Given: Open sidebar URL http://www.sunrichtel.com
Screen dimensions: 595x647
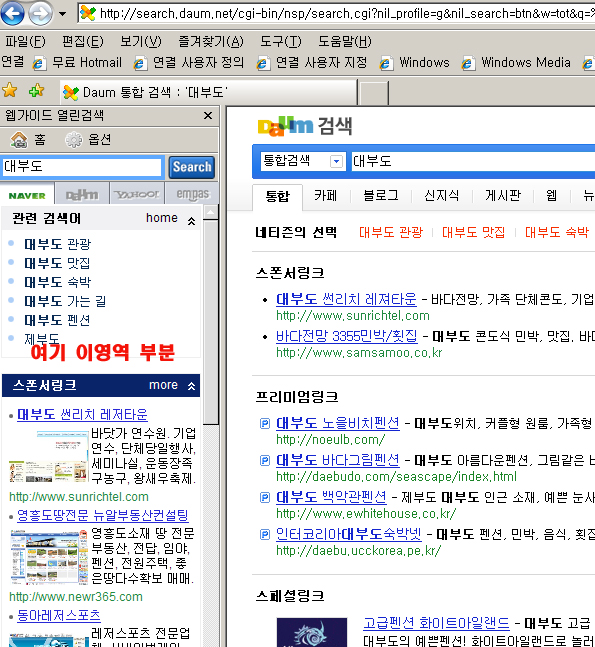Looking at the screenshot, I should coord(79,497).
